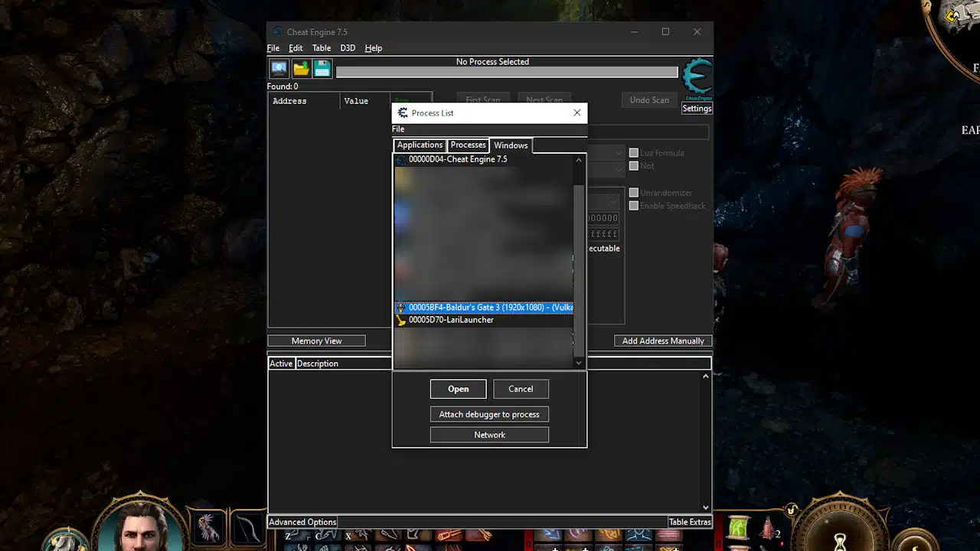Select the 00005D70-LariLauncher row

coord(484,320)
